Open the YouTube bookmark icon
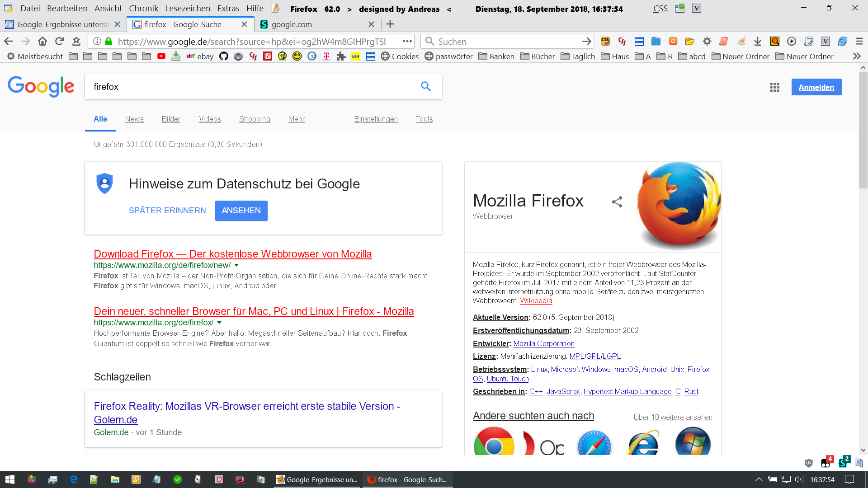 [161, 56]
